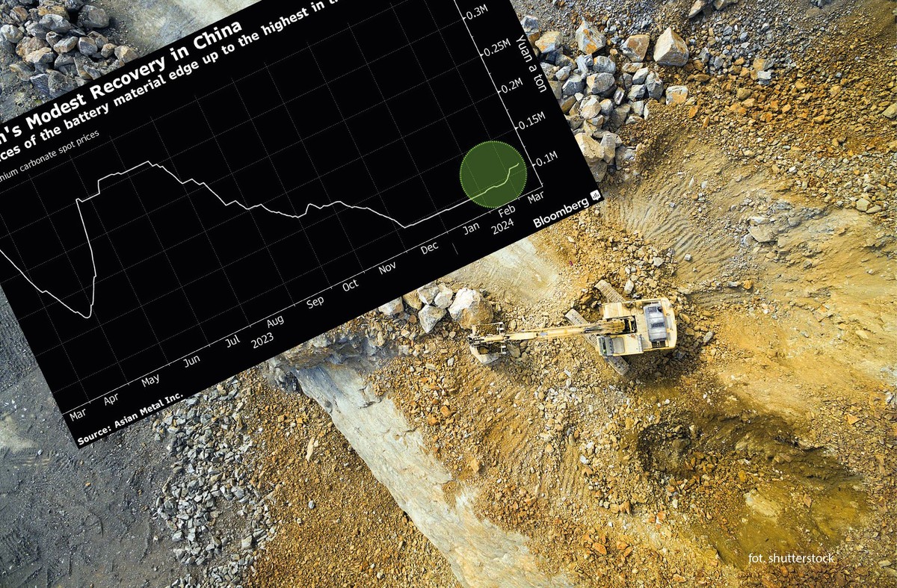Screen dimensions: 897x588
Task: Click the Dec x-axis label
Action: [429, 250]
